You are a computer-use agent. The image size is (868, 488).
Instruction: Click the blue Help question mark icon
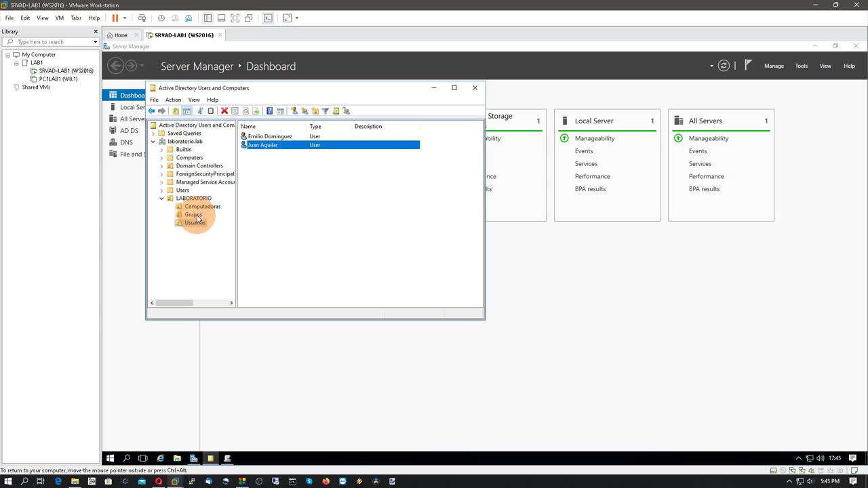coord(269,111)
